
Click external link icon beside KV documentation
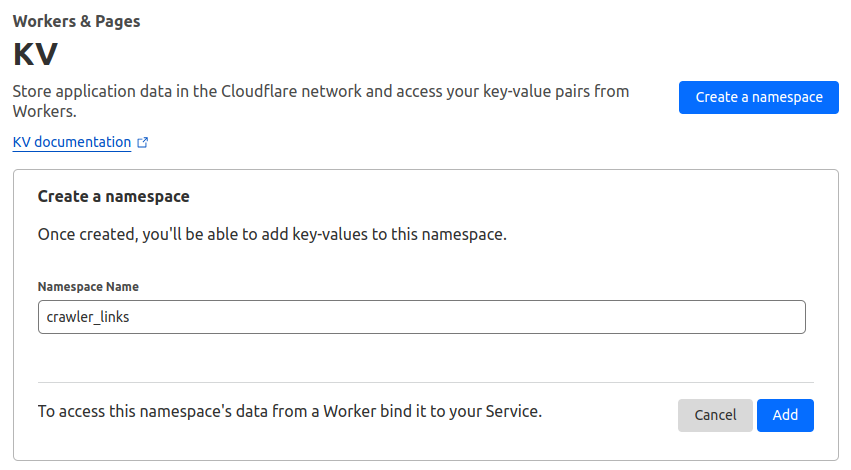point(142,143)
